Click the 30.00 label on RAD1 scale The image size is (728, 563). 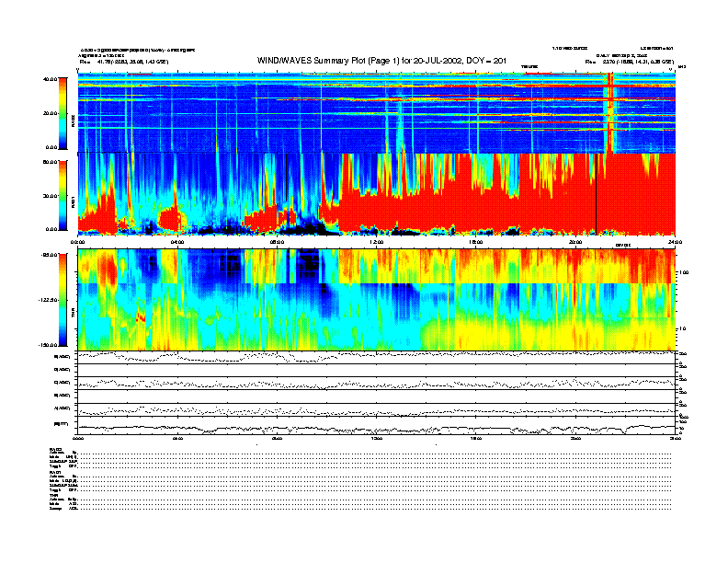51,196
